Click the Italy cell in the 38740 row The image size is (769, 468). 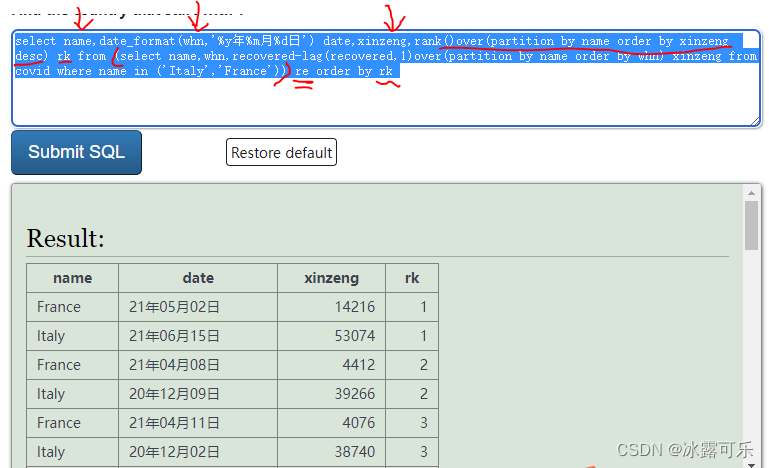[73, 452]
